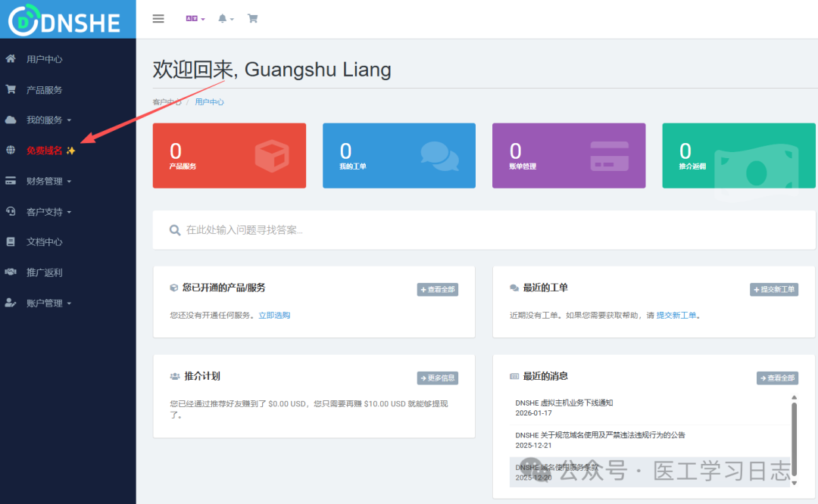The width and height of the screenshot is (818, 504).
Task: Click the globe icon next to 免费域名
Action: pyautogui.click(x=11, y=151)
